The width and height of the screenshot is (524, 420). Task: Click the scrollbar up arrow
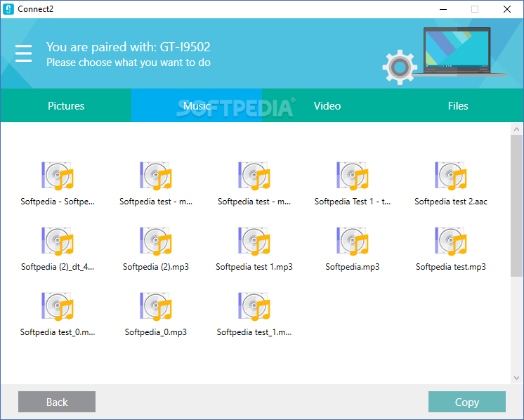click(517, 129)
